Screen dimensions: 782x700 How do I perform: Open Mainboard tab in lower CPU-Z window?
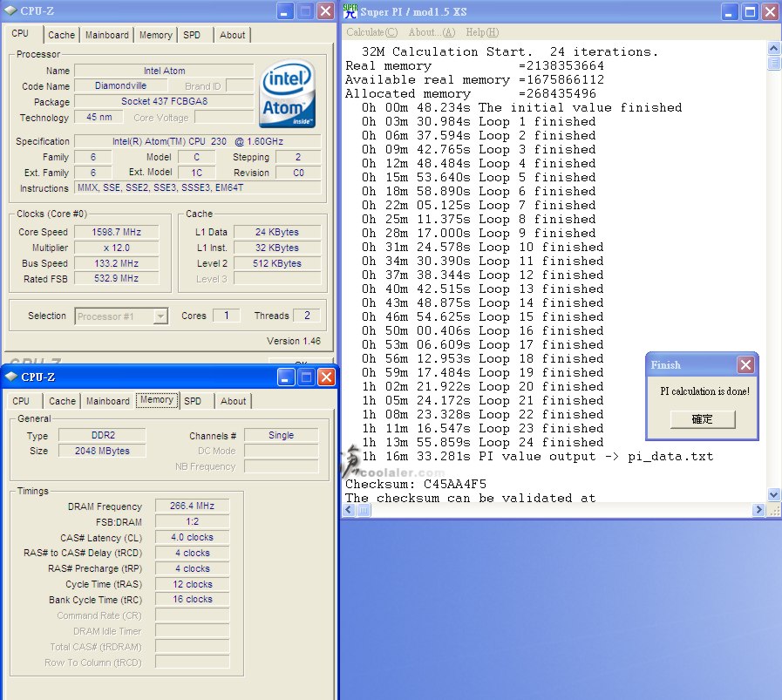(x=108, y=401)
